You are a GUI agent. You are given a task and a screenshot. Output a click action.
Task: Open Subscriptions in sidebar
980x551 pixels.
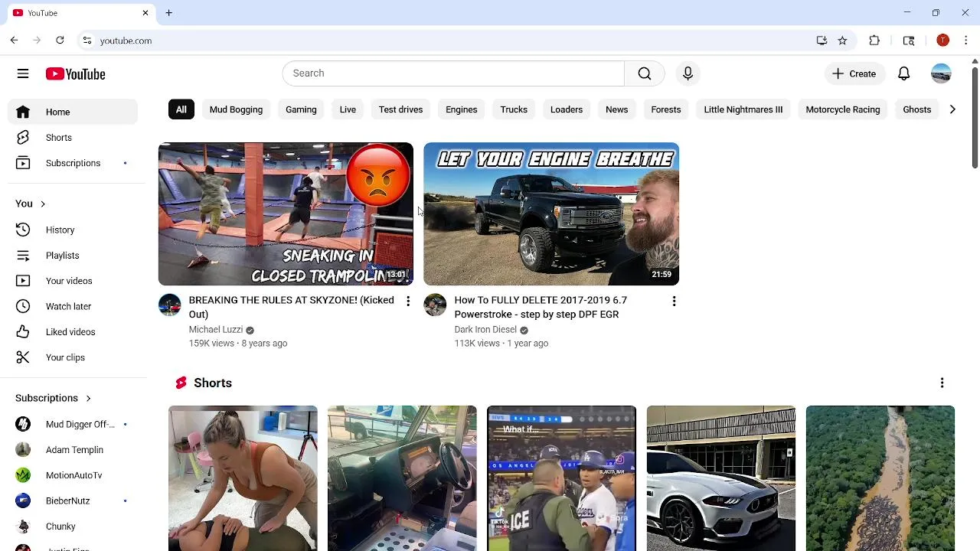pos(73,163)
